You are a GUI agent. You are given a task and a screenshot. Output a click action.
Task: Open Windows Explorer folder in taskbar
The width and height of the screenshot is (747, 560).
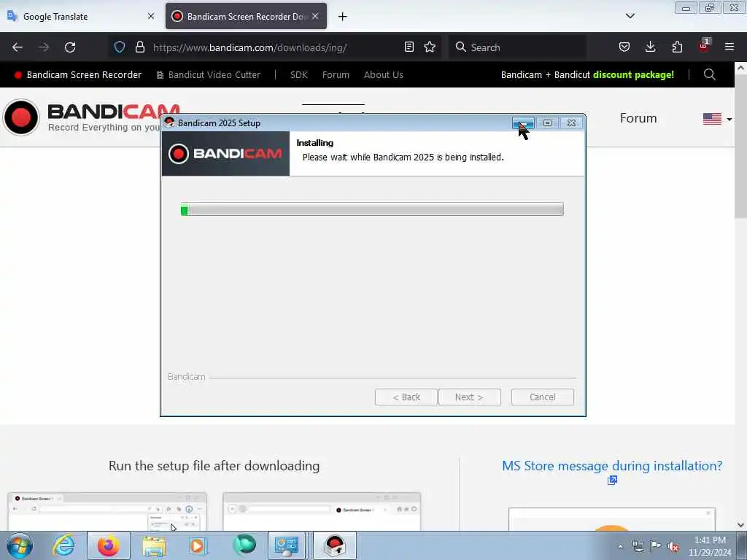point(153,546)
